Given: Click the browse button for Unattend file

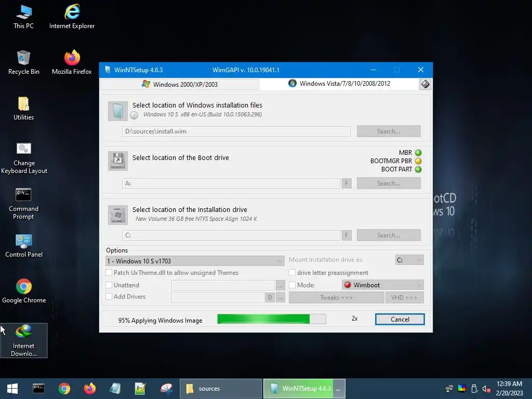Looking at the screenshot, I should (280, 285).
